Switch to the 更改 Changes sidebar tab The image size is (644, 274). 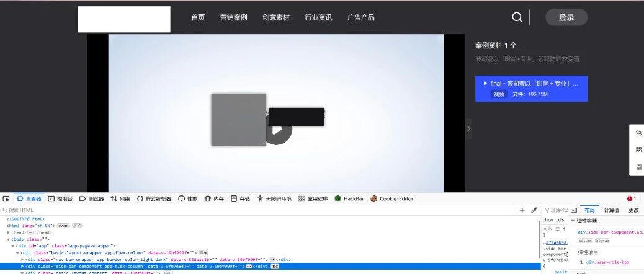click(633, 210)
